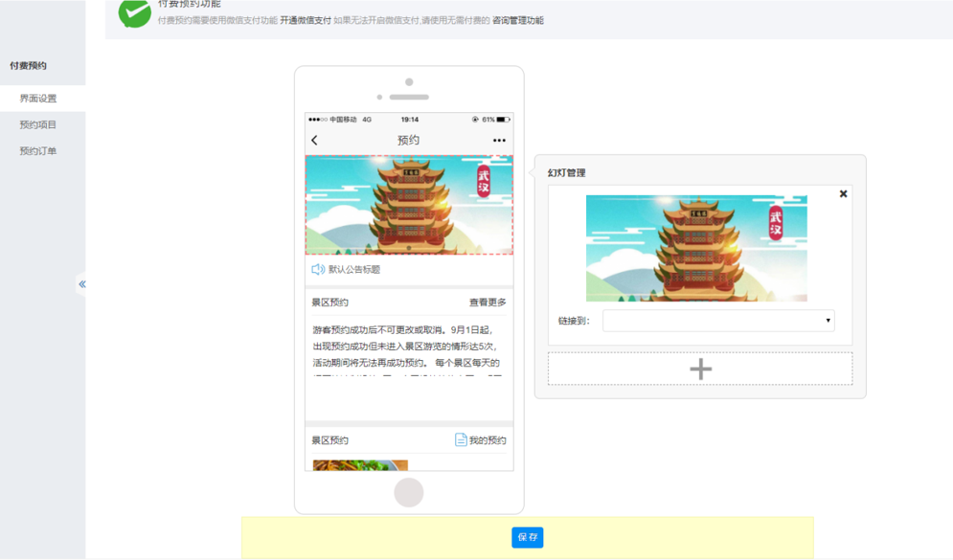This screenshot has height=560, width=953.
Task: Click the 咨询管理功能 link
Action: pyautogui.click(x=517, y=20)
